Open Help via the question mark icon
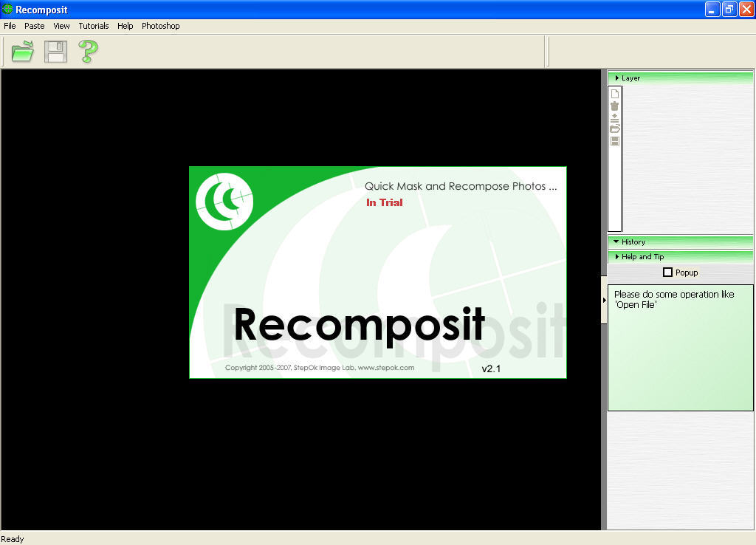The height and width of the screenshot is (545, 756). click(x=86, y=51)
